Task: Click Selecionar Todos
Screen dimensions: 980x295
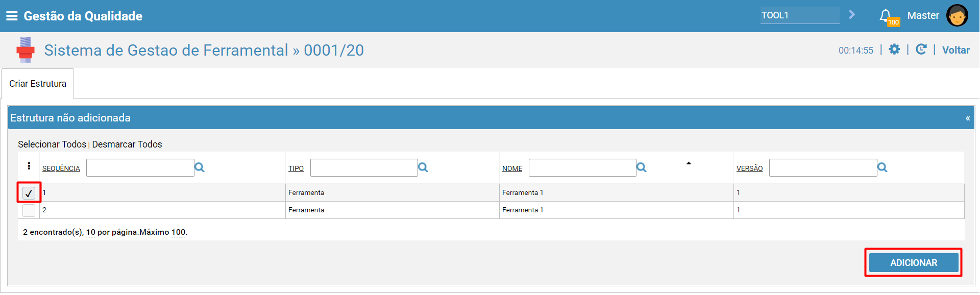Action: pyautogui.click(x=52, y=144)
